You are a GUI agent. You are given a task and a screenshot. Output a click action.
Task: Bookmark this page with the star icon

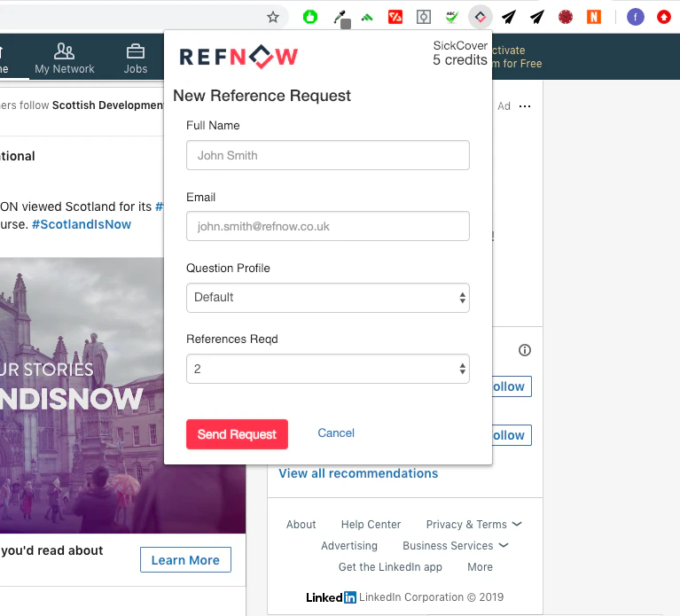273,18
